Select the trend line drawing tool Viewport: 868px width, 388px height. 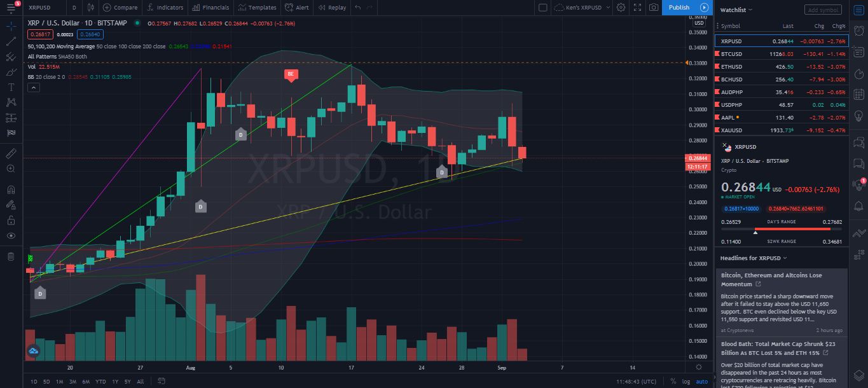click(x=11, y=41)
